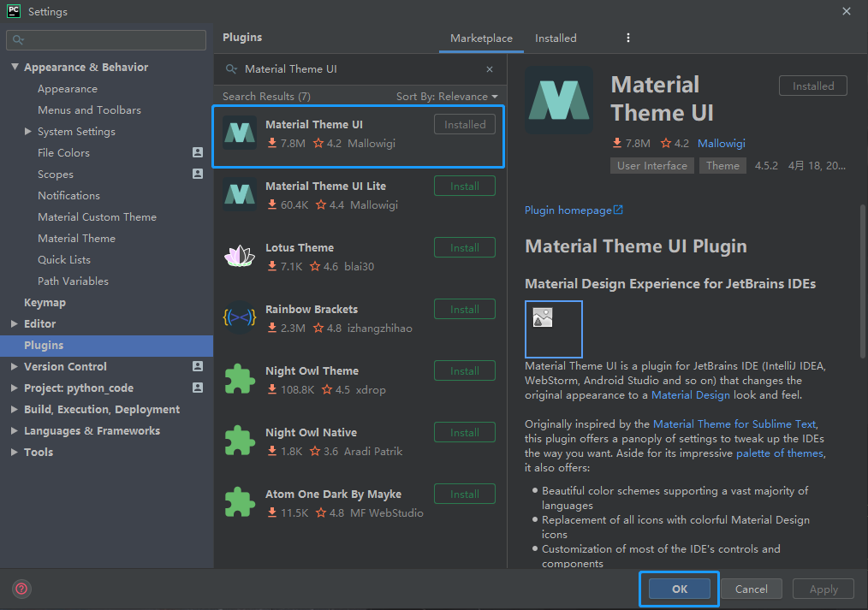Image resolution: width=868 pixels, height=610 pixels.
Task: Install the Rainbow Brackets plugin
Action: tap(465, 309)
